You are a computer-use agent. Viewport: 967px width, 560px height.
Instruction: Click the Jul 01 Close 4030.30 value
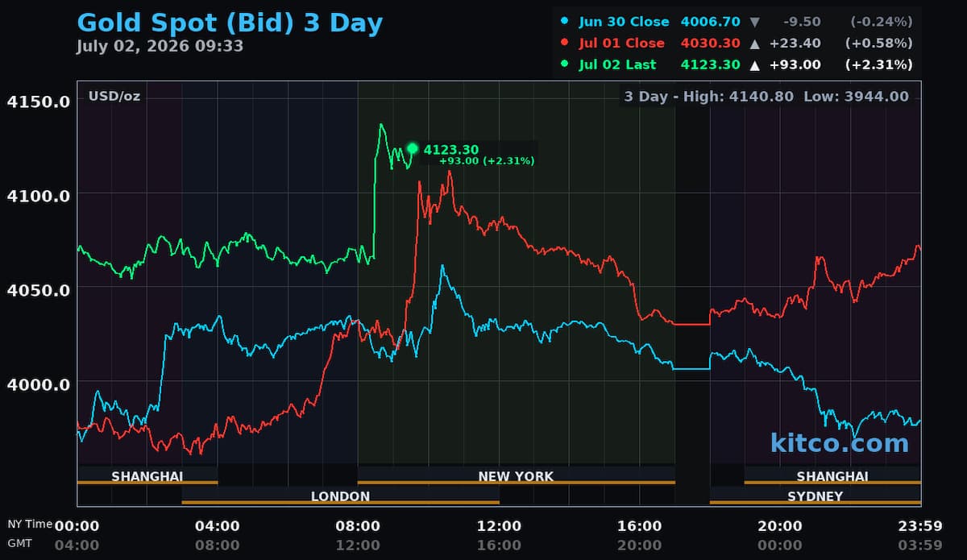710,43
